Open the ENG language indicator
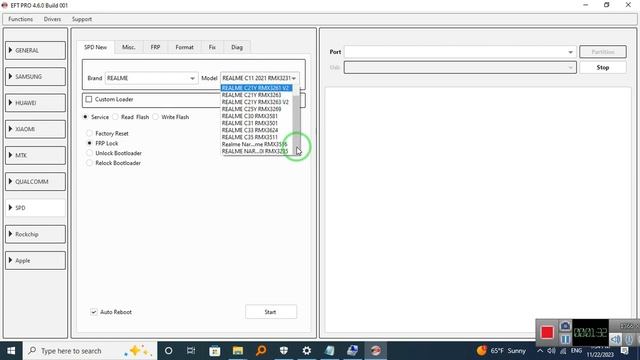Viewport: 640px width, 360px height. click(x=576, y=351)
